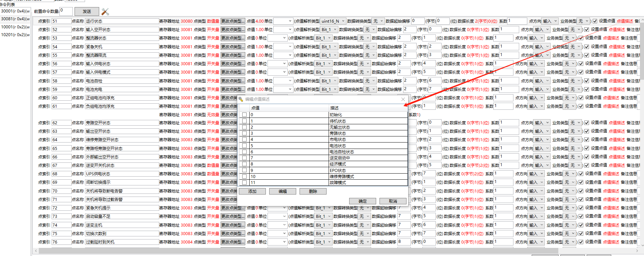Image resolution: width=644 pixels, height=256 pixels.
Task: Click the 发送 button
Action: click(87, 11)
